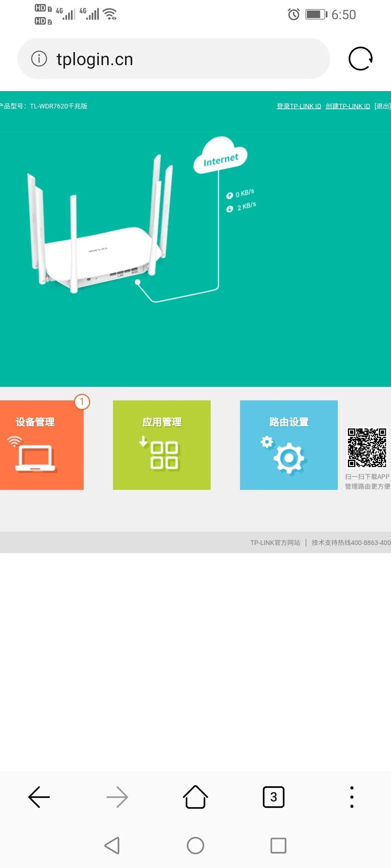
Task: Click the 登录TP-LINK ID link
Action: (299, 106)
